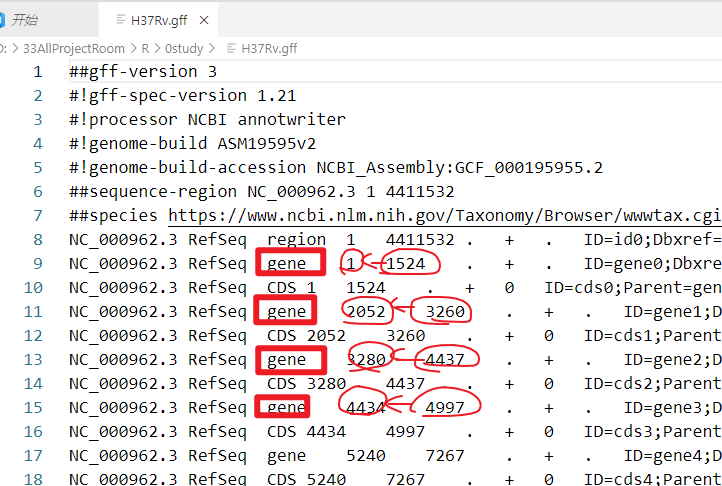
Task: Click the value '7267' on line 17
Action: 445,456
